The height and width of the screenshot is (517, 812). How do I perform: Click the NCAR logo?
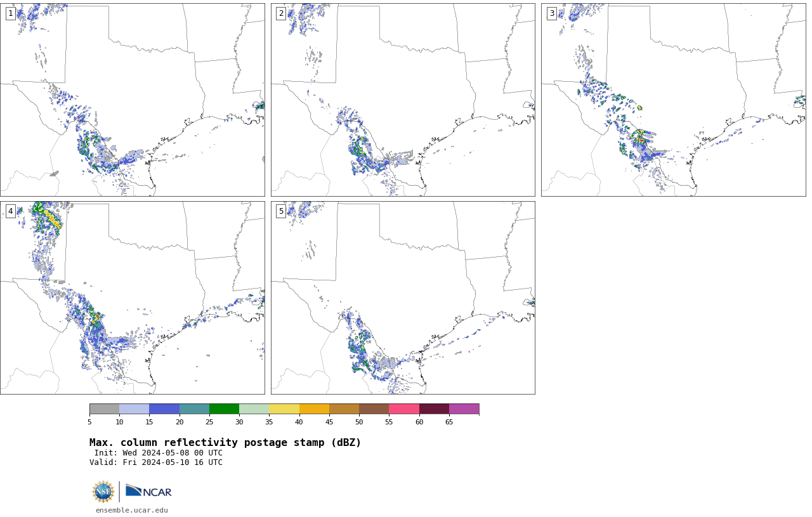click(148, 491)
